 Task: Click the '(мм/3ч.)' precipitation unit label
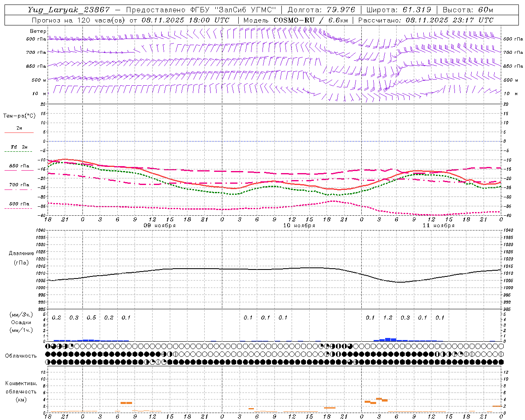click(21, 315)
